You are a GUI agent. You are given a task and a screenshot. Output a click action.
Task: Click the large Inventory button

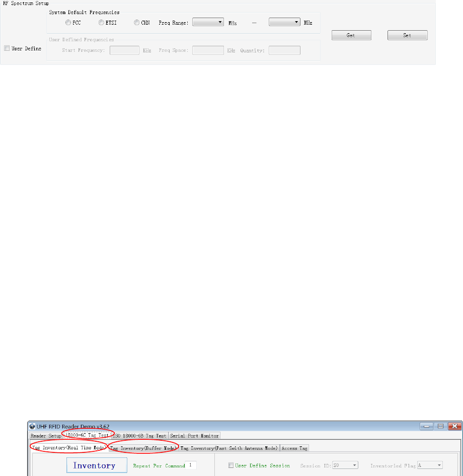[x=97, y=465]
